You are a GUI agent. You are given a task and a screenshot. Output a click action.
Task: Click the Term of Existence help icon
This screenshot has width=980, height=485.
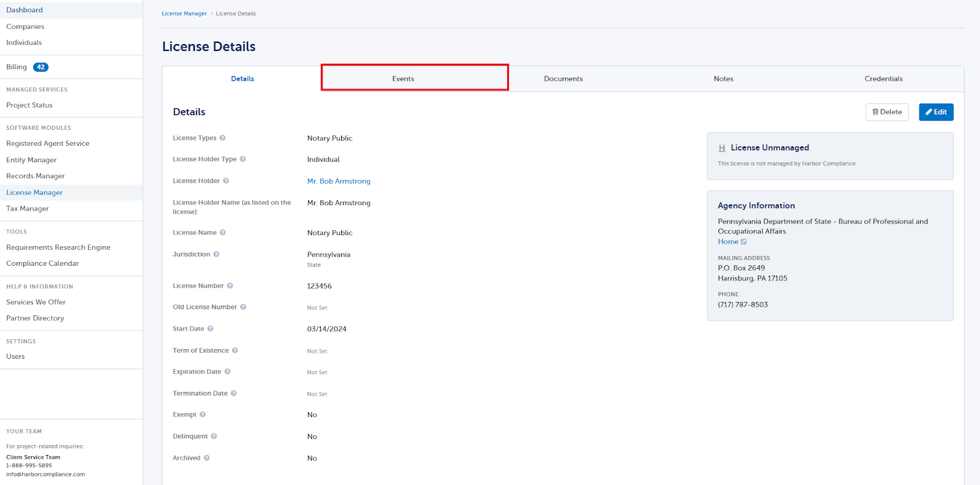[x=235, y=350]
